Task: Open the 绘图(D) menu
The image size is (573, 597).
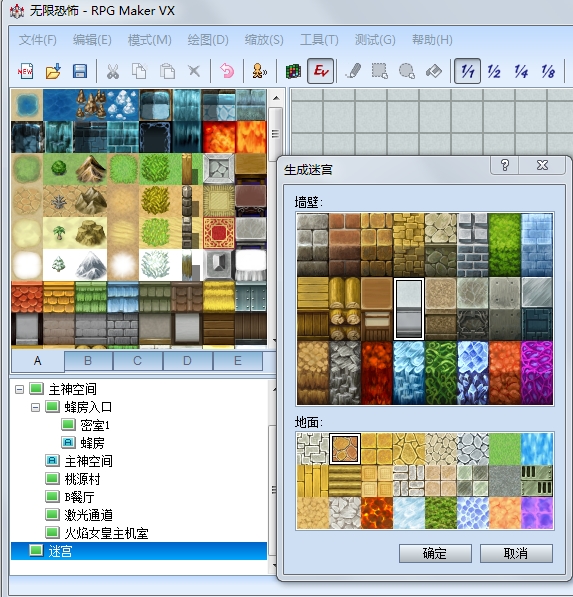Action: pyautogui.click(x=208, y=40)
